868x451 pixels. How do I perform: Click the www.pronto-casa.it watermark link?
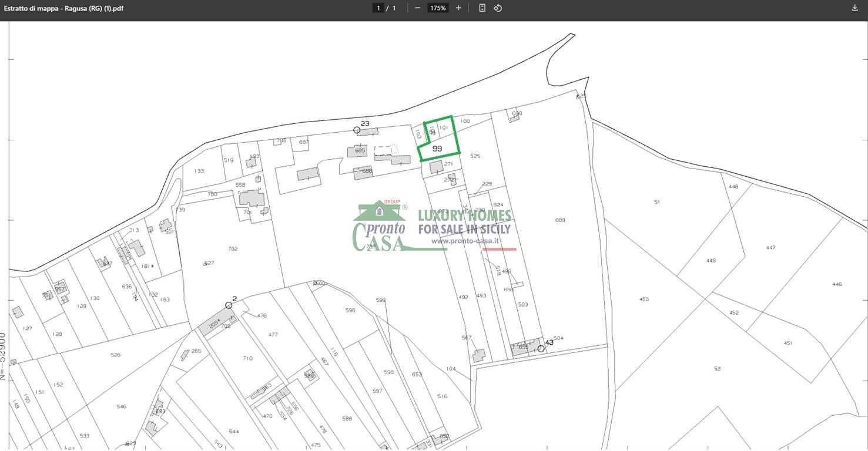[x=465, y=241]
